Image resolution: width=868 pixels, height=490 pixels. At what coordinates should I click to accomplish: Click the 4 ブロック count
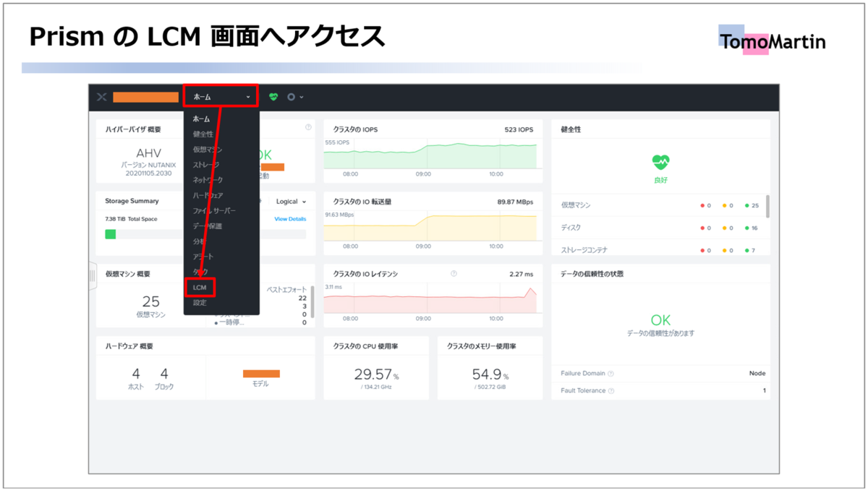coord(164,374)
